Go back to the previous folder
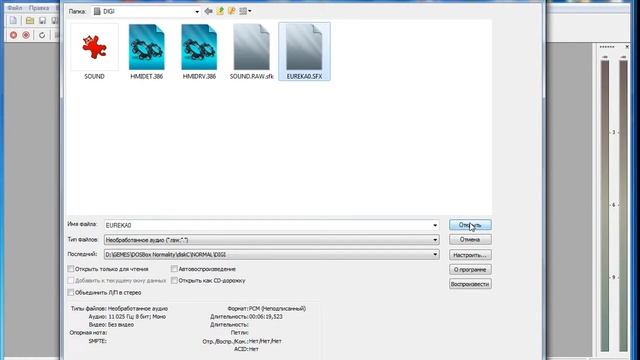 [x=209, y=11]
